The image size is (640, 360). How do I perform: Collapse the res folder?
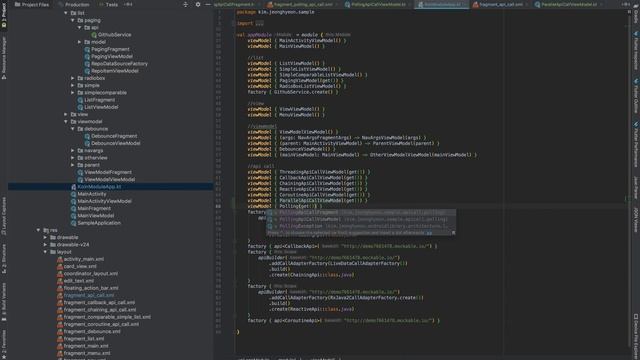pos(38,230)
